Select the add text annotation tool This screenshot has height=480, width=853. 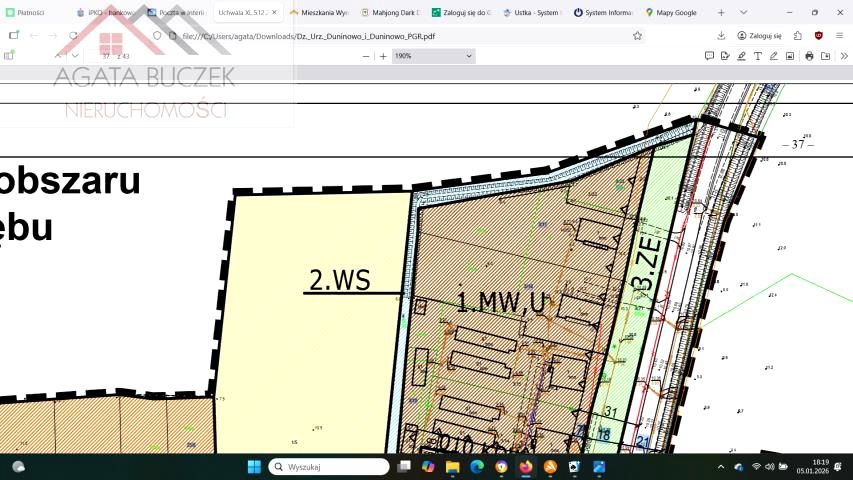click(x=757, y=56)
